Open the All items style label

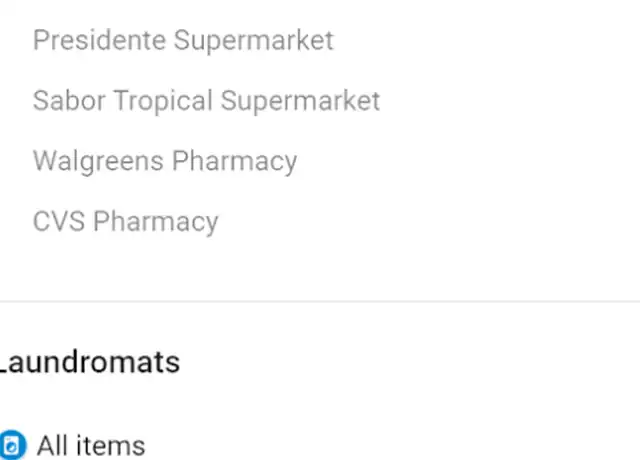[x=91, y=445]
